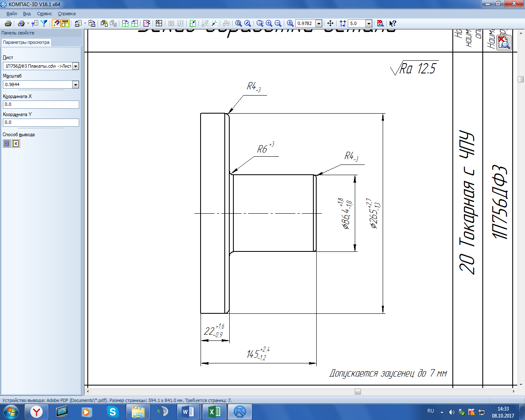Viewport: 525px width, 420px height.
Task: Click the zoom out magnifier icon
Action: click(x=278, y=23)
